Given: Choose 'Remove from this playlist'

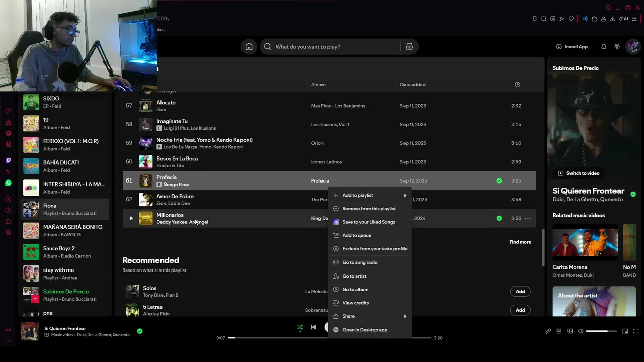Looking at the screenshot, I should pos(369,209).
